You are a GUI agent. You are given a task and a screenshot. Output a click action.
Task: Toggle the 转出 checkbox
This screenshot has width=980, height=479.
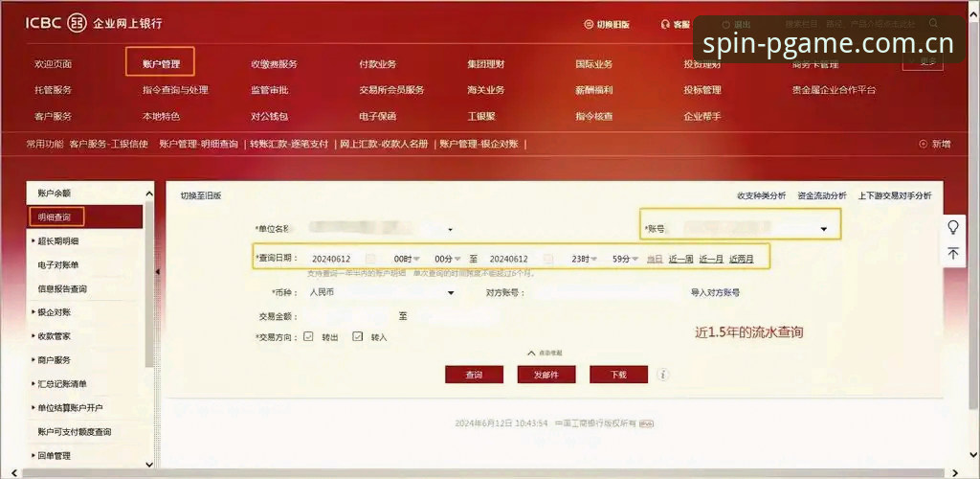pyautogui.click(x=308, y=337)
